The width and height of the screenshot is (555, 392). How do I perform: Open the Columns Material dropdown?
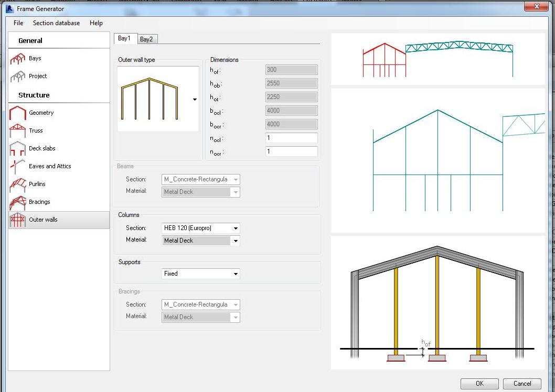(x=236, y=241)
